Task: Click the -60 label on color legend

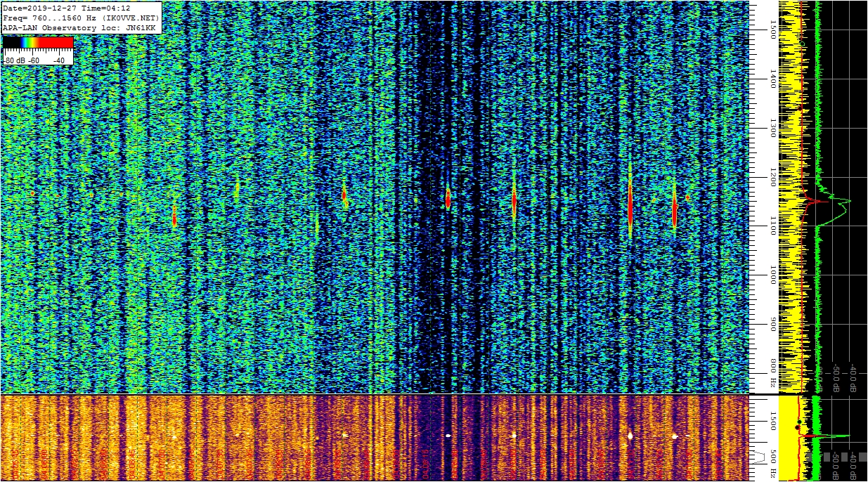Action: (x=33, y=60)
